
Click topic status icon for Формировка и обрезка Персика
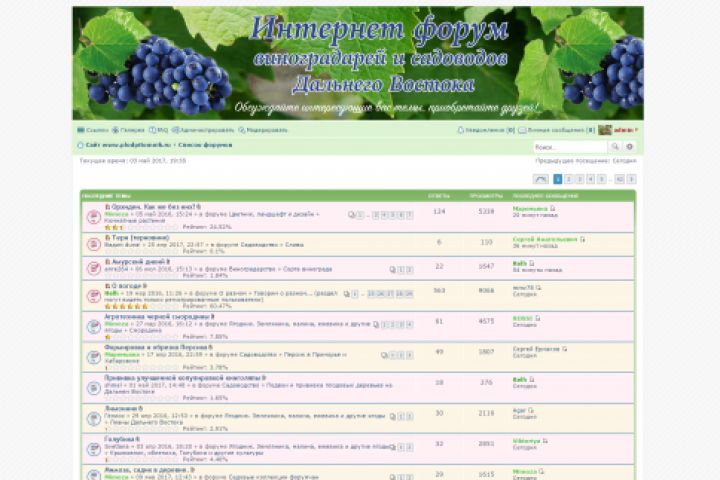tap(94, 357)
